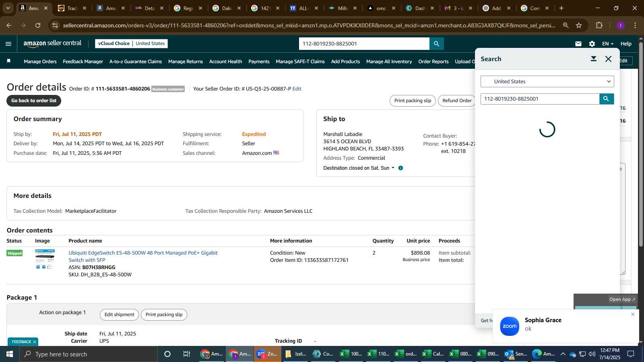Open Feedback Manager menu item
644x362 pixels.
point(83,62)
